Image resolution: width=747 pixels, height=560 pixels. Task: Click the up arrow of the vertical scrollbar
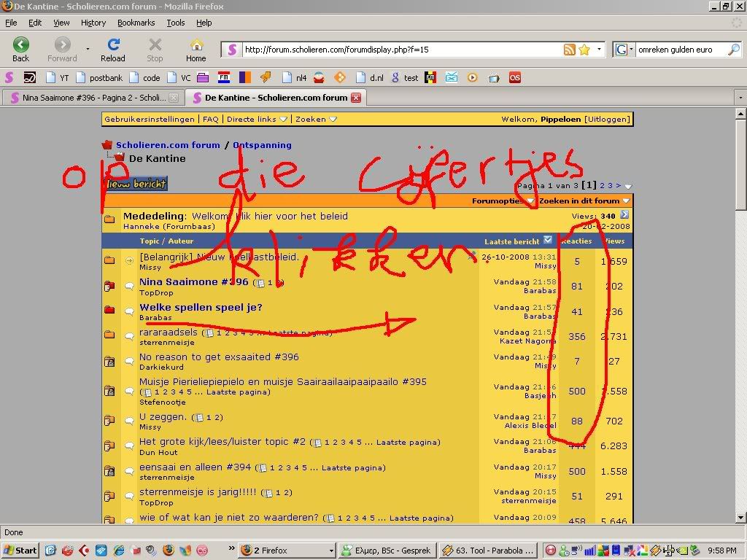(740, 114)
